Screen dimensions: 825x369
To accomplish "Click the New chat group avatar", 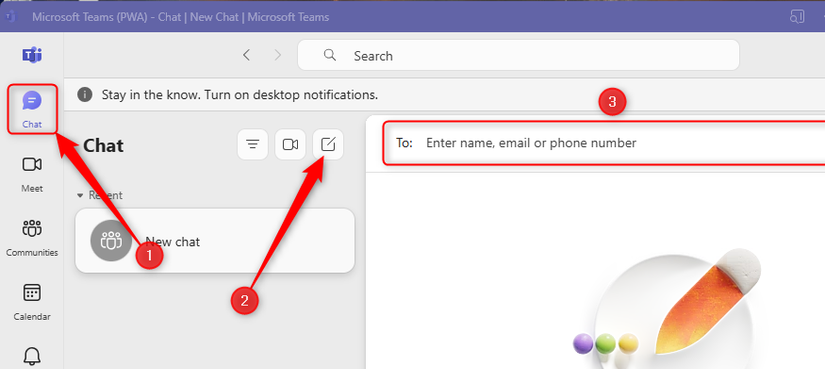I will pyautogui.click(x=110, y=241).
